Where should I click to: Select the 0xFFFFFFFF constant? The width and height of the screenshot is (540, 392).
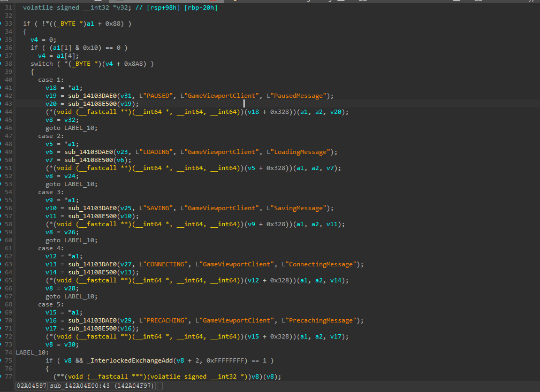click(225, 360)
